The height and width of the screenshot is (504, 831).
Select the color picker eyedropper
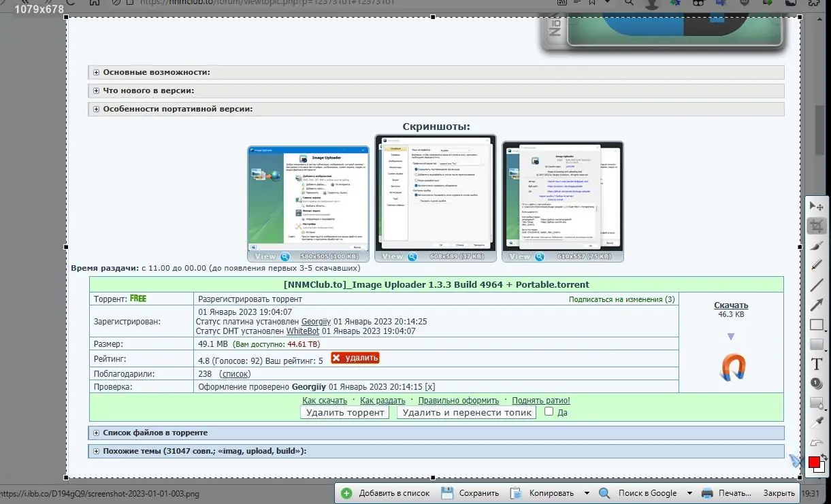pyautogui.click(x=817, y=422)
